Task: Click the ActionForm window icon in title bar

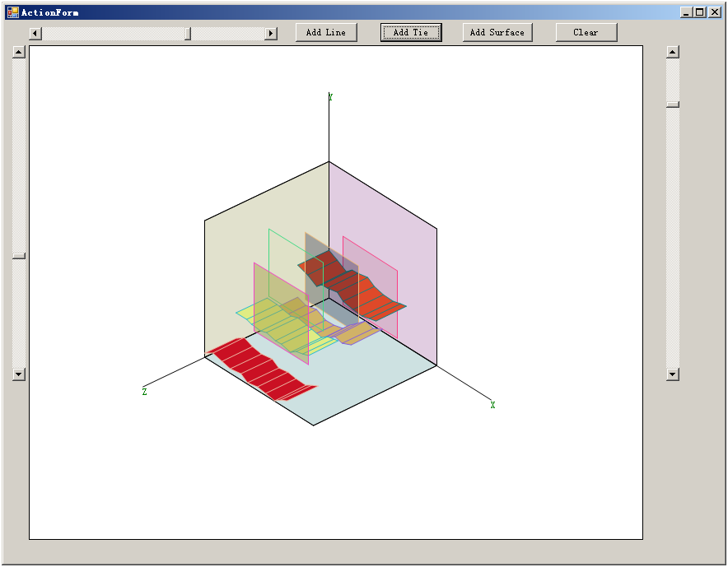Action: tap(13, 12)
